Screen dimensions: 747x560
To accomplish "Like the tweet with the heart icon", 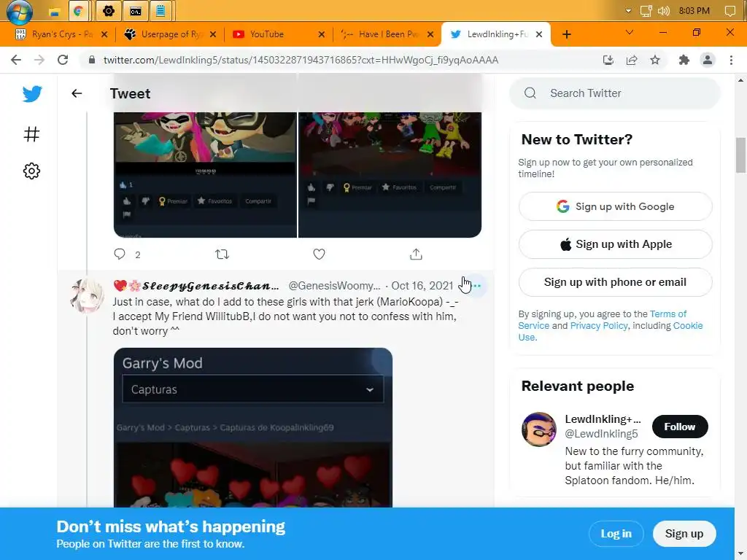I will pos(320,254).
